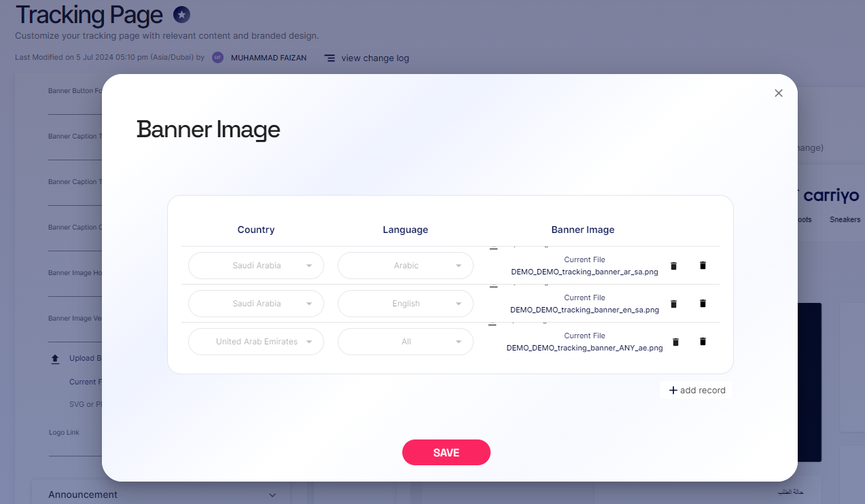Close the Banner Image dialog
This screenshot has height=504, width=865.
coord(779,93)
